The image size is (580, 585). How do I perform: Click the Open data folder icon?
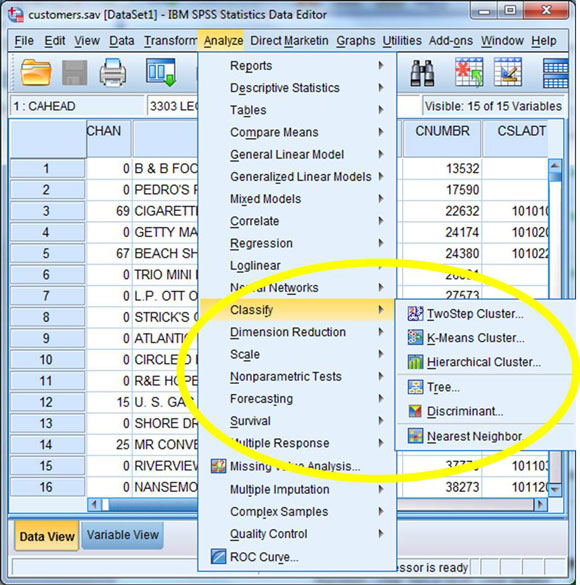36,72
